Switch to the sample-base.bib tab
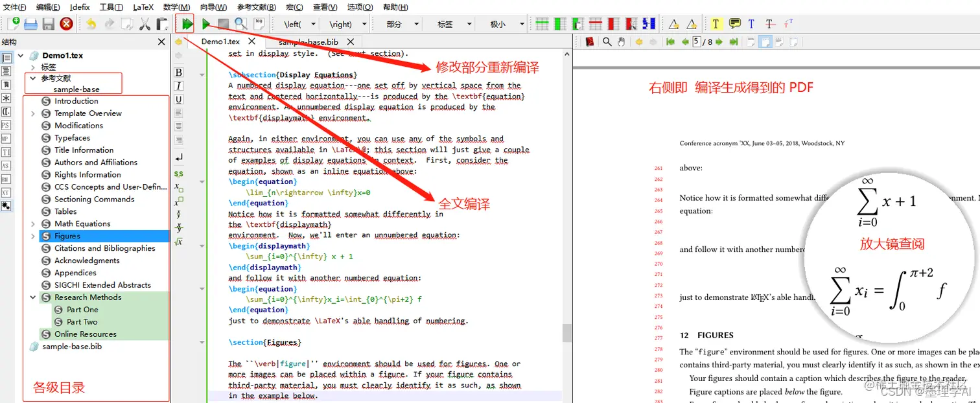This screenshot has height=403, width=980. (308, 41)
